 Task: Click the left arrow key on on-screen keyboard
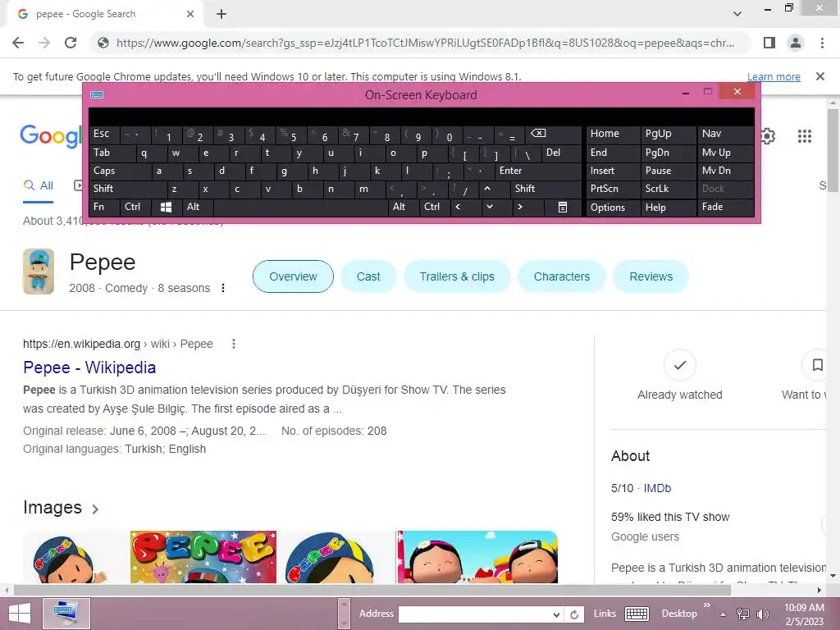coord(458,207)
